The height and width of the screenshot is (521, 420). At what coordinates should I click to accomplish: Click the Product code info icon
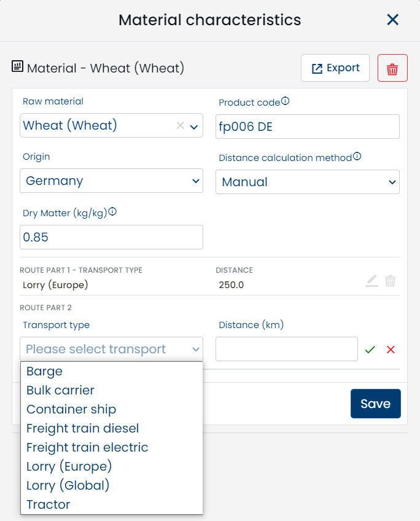pyautogui.click(x=285, y=101)
